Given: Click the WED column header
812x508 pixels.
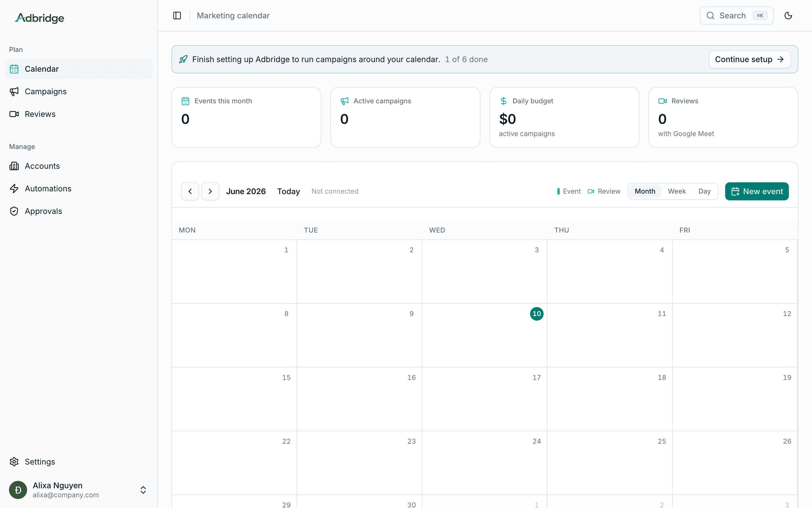Looking at the screenshot, I should point(437,230).
